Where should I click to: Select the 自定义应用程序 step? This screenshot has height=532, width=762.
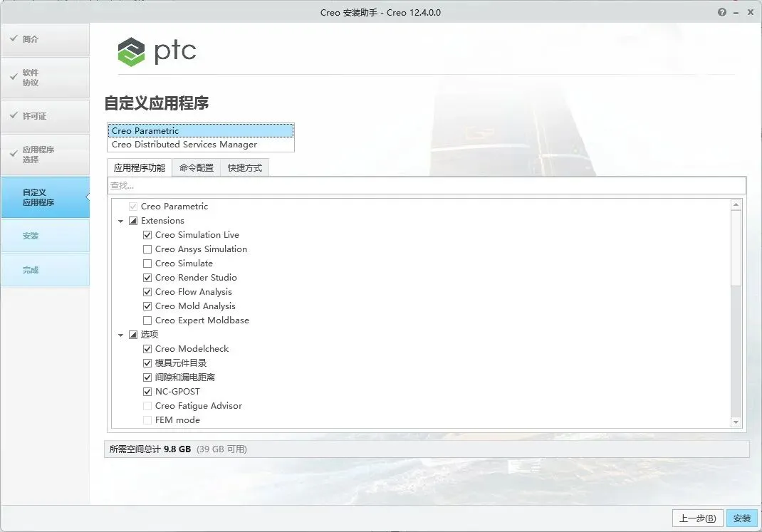[x=45, y=197]
